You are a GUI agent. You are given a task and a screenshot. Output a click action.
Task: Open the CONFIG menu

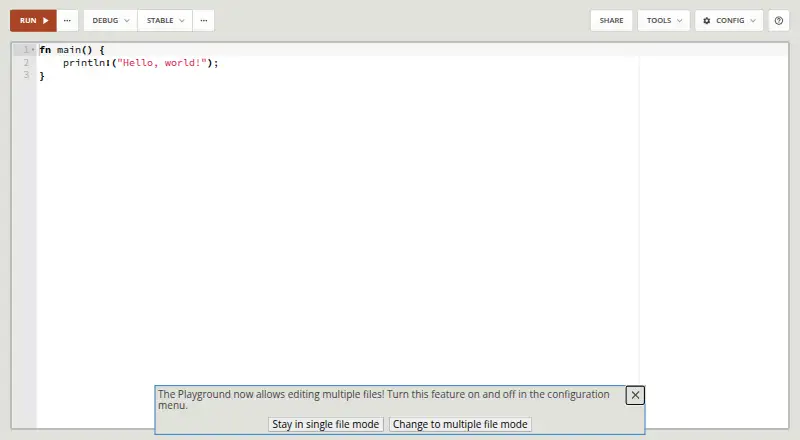729,20
